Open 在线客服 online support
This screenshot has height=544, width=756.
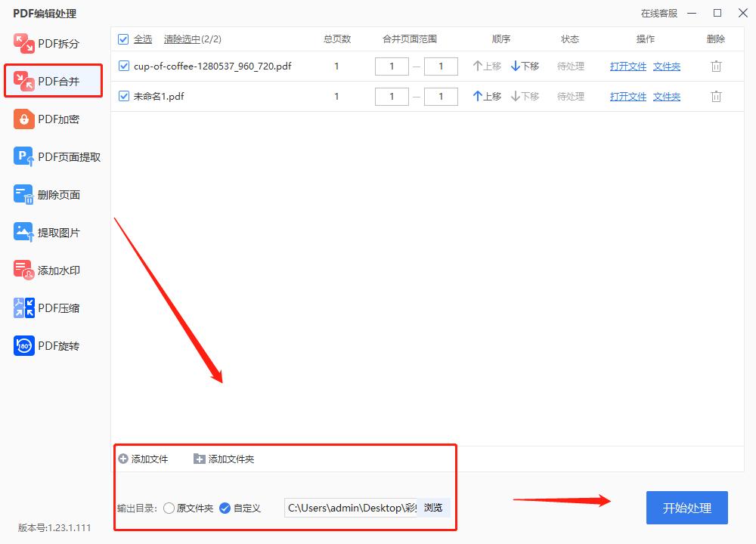(658, 14)
